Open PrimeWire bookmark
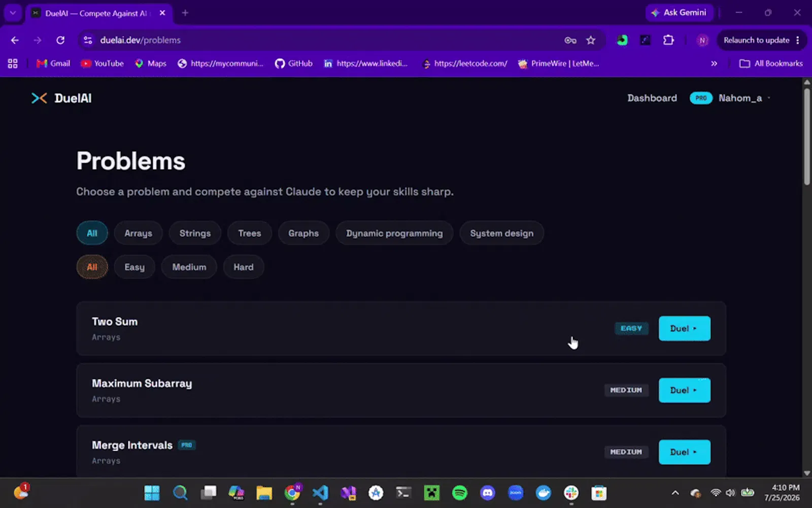Viewport: 812px width, 508px height. coord(558,63)
